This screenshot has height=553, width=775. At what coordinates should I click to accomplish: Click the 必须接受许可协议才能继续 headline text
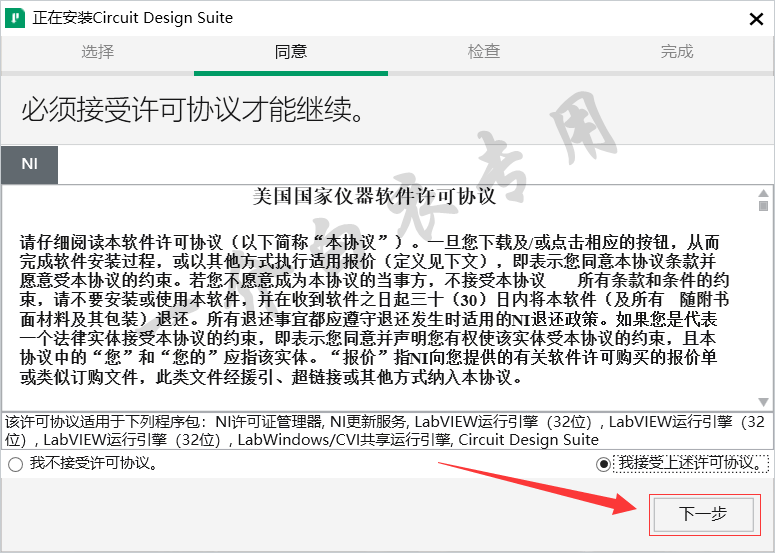193,109
